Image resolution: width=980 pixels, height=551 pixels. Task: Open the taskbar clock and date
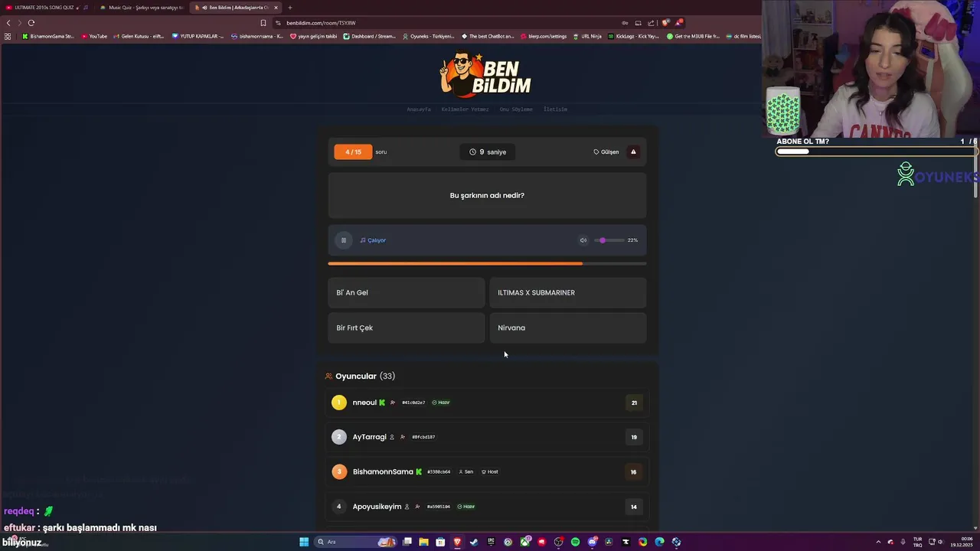click(x=962, y=542)
